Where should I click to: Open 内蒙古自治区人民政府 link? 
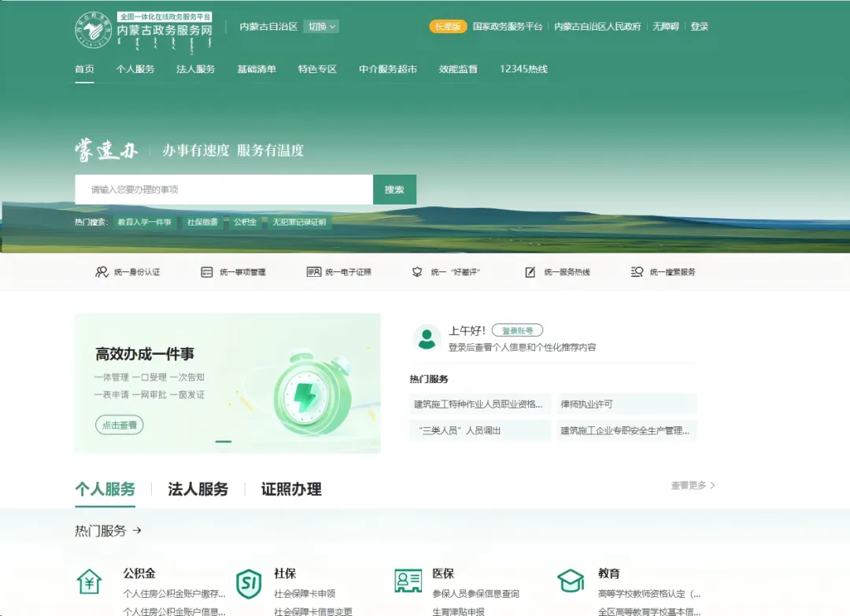coord(597,27)
